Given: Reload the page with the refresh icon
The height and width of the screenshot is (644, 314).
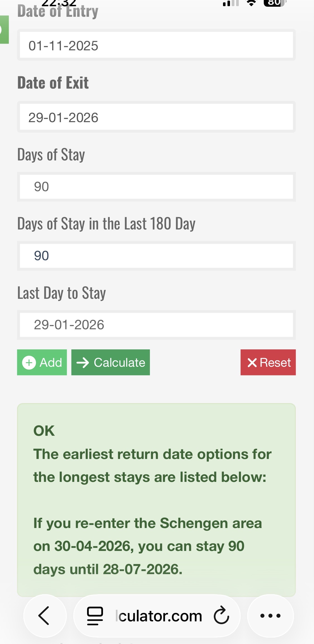Looking at the screenshot, I should (221, 615).
